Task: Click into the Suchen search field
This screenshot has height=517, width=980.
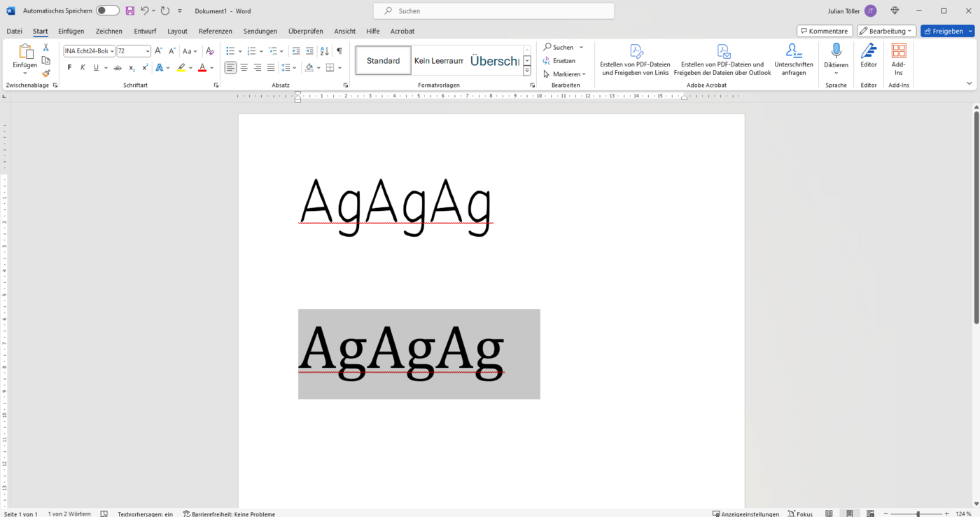Action: [x=493, y=11]
